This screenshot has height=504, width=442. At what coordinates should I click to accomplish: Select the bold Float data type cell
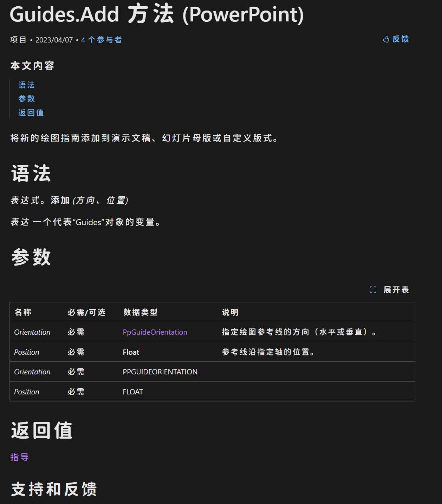click(x=131, y=352)
